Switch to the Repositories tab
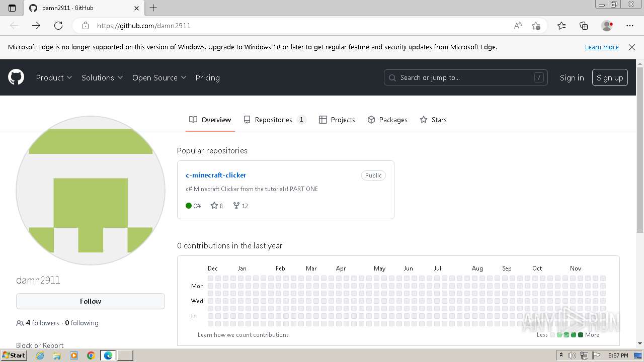Viewport: 644px width, 362px height. tap(274, 120)
